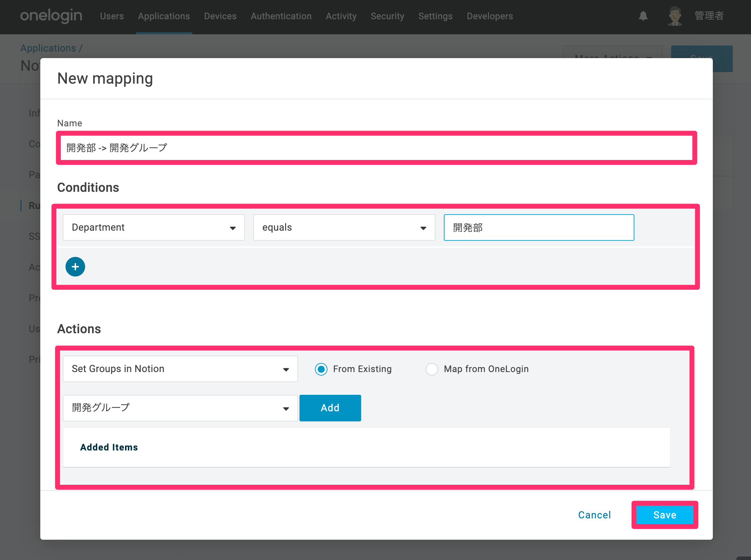
Task: Click the mapping Name input field
Action: pyautogui.click(x=377, y=148)
